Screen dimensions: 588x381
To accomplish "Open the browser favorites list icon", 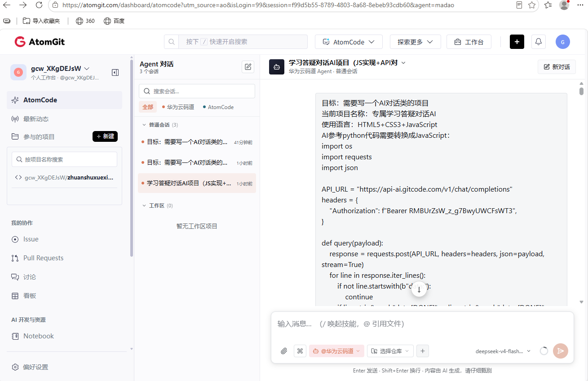I will click(548, 5).
